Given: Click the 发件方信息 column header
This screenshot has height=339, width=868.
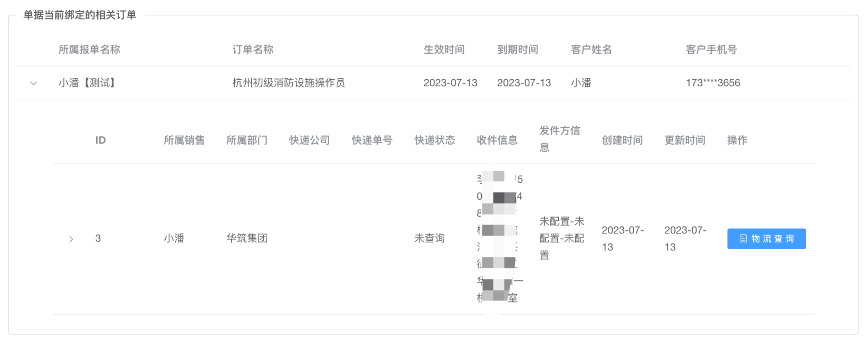Looking at the screenshot, I should 559,138.
